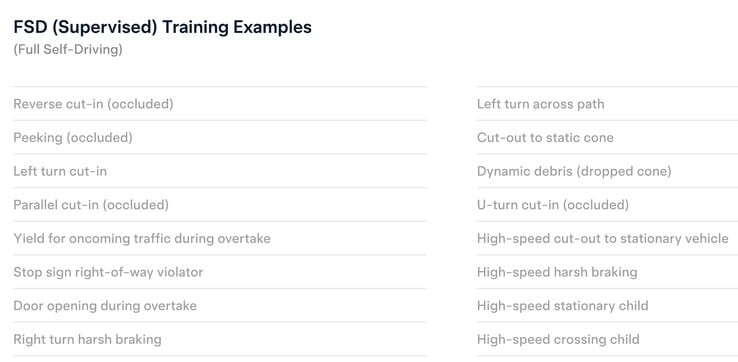Viewport: 738px width, 362px height.
Task: Open Yield for oncoming traffic during overtake
Action: [x=220, y=238]
